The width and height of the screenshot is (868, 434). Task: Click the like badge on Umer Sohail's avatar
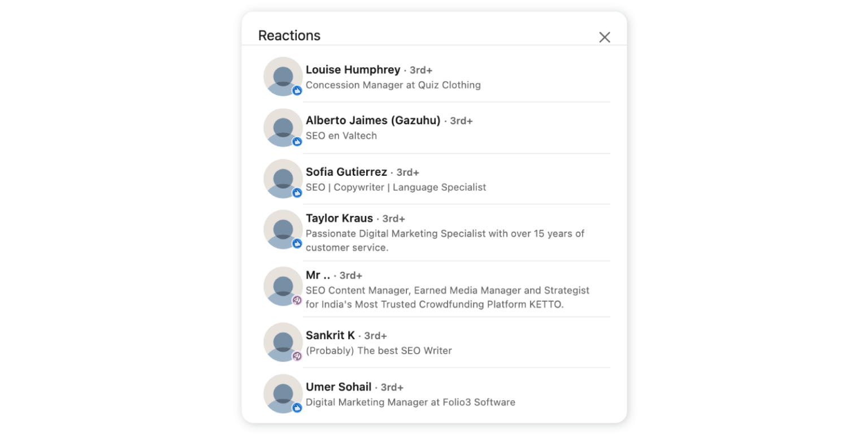[297, 408]
